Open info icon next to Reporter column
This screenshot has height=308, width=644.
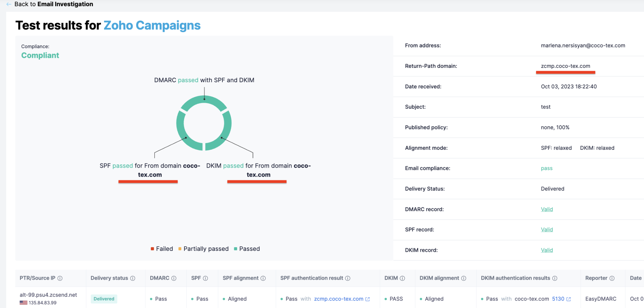(612, 278)
